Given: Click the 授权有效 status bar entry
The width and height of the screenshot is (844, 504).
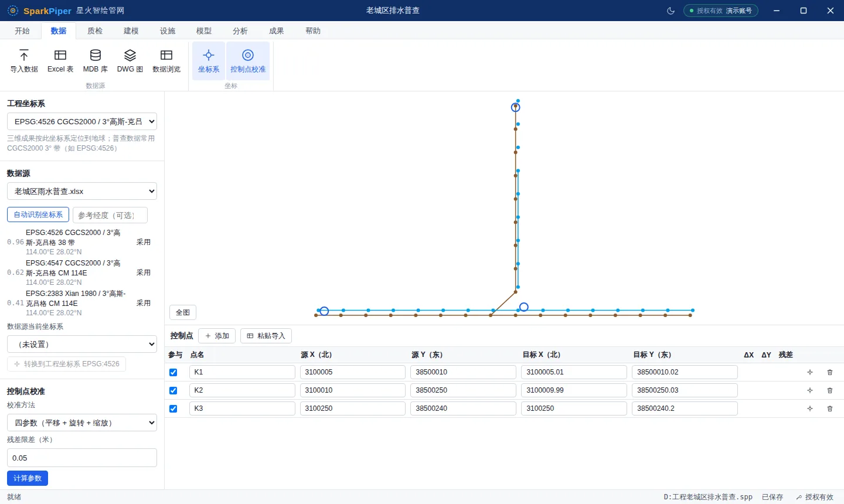Looking at the screenshot, I should point(814,497).
